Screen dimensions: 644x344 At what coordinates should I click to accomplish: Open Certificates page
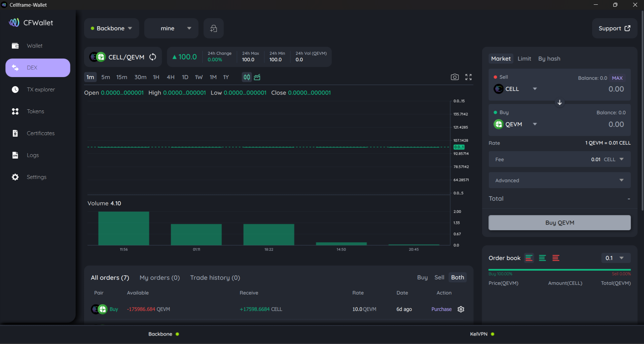[38, 133]
